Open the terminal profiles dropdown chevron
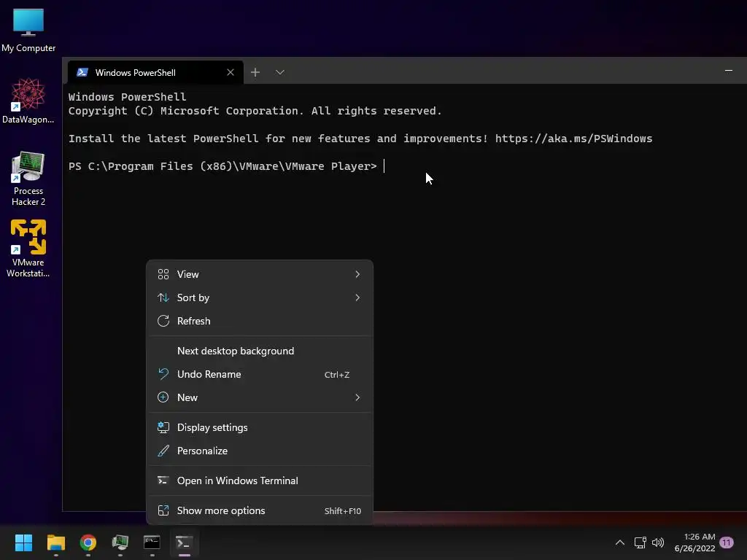 pyautogui.click(x=280, y=72)
